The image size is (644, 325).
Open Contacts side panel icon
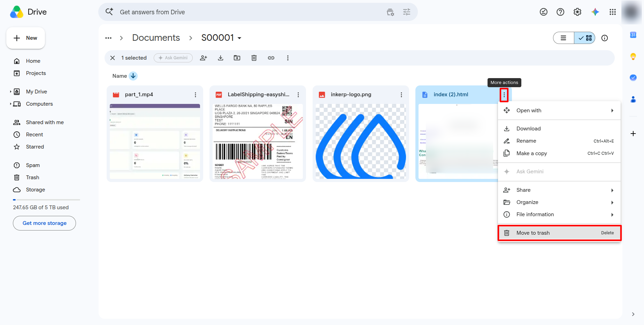[x=633, y=99]
